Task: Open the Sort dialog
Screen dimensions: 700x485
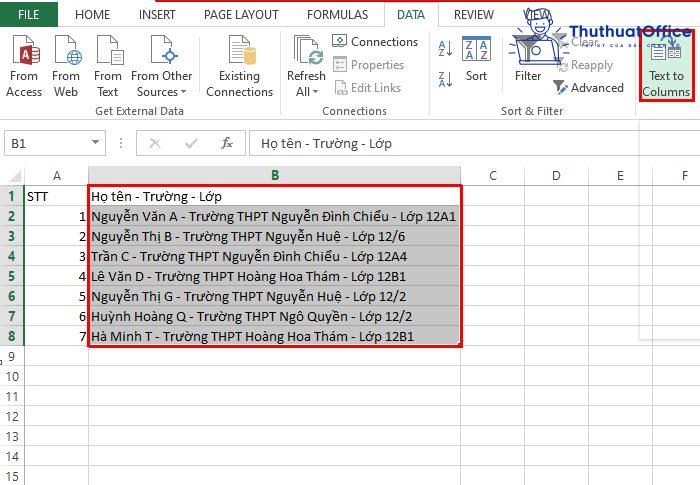Action: tap(476, 59)
